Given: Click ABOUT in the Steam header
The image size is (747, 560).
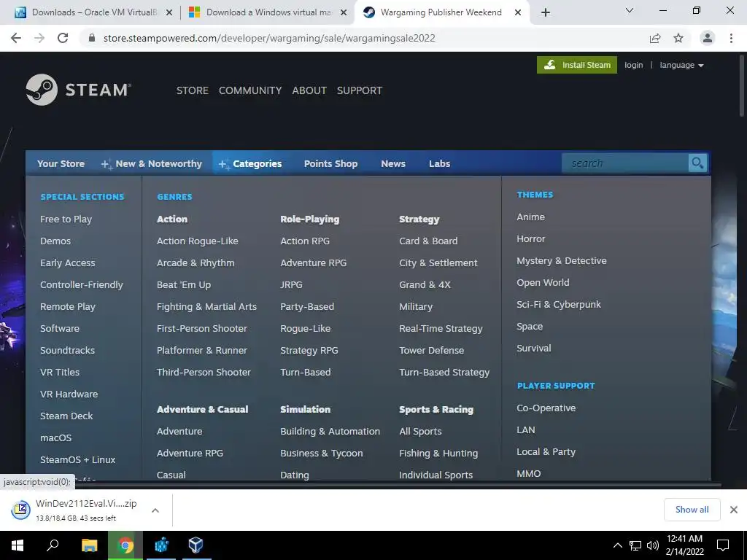Looking at the screenshot, I should coord(309,90).
